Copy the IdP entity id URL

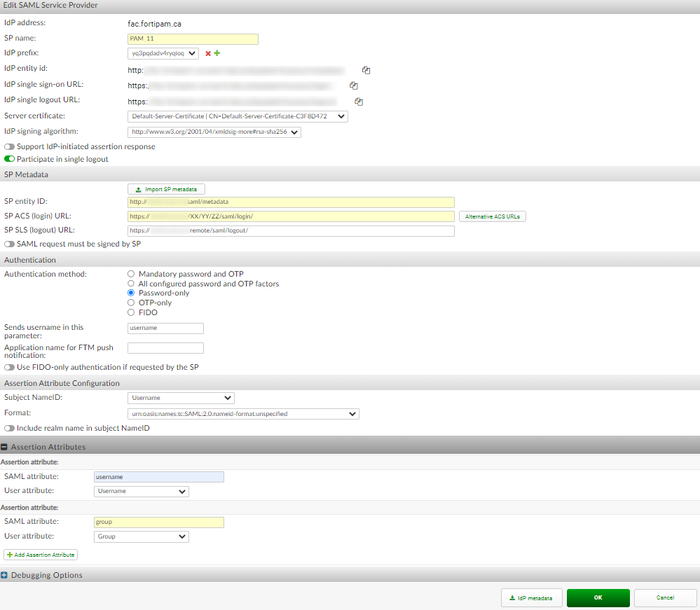pos(365,69)
